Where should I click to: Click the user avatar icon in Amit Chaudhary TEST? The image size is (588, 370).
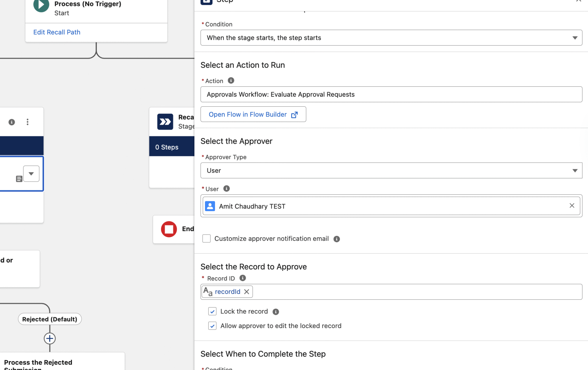tap(210, 206)
